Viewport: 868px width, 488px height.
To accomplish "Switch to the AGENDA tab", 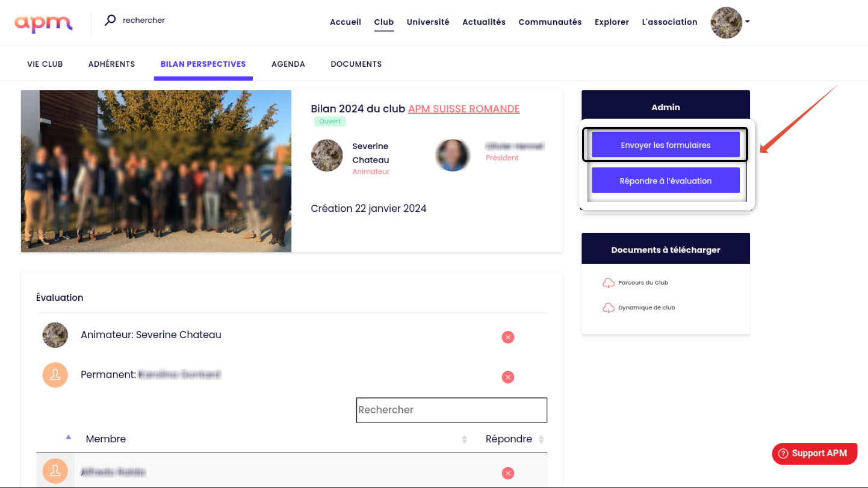I will pyautogui.click(x=288, y=64).
